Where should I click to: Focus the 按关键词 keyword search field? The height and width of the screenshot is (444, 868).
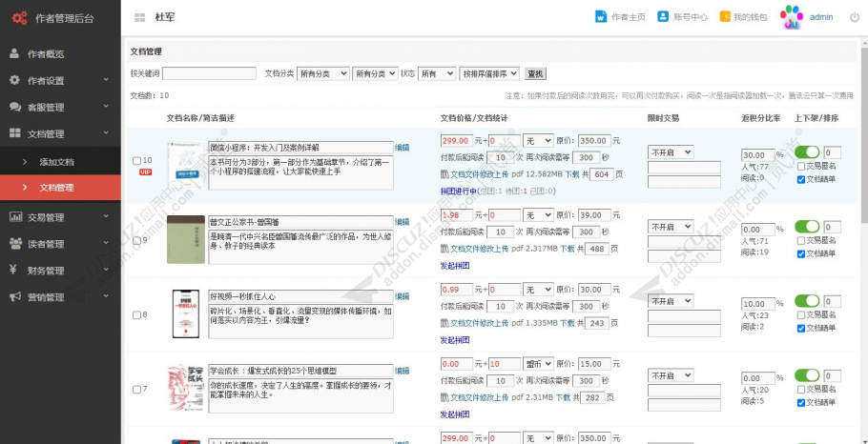(209, 73)
